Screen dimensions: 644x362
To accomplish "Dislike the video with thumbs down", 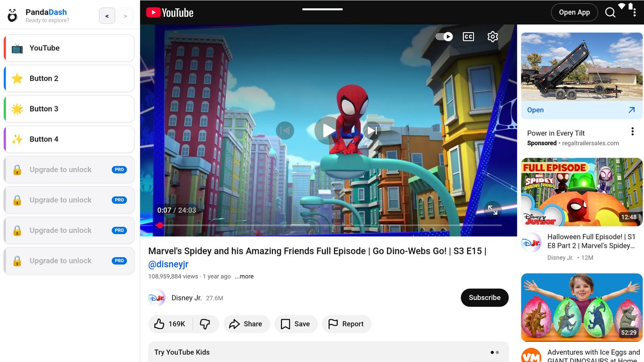I will point(205,324).
